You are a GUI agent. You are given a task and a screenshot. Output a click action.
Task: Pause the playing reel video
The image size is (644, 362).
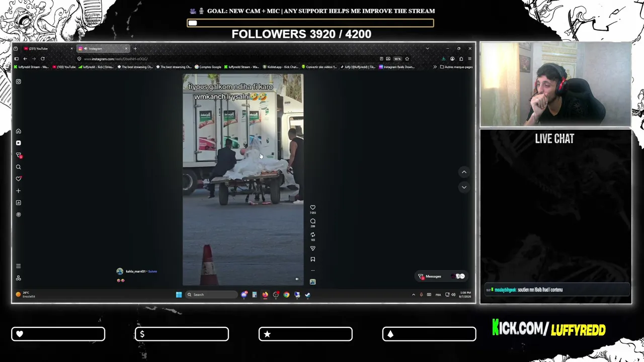point(243,179)
